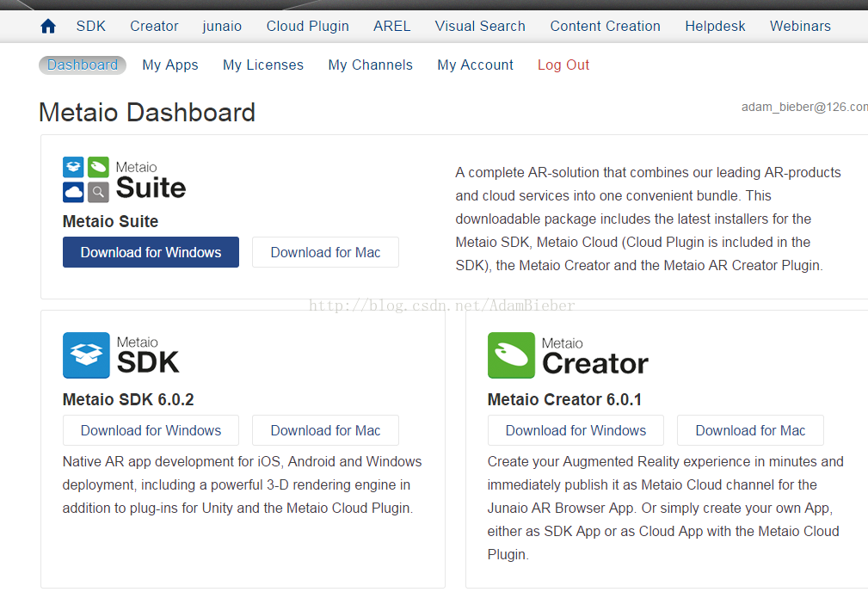The width and height of the screenshot is (868, 592).
Task: Switch to the My Licenses tab
Action: pos(263,65)
